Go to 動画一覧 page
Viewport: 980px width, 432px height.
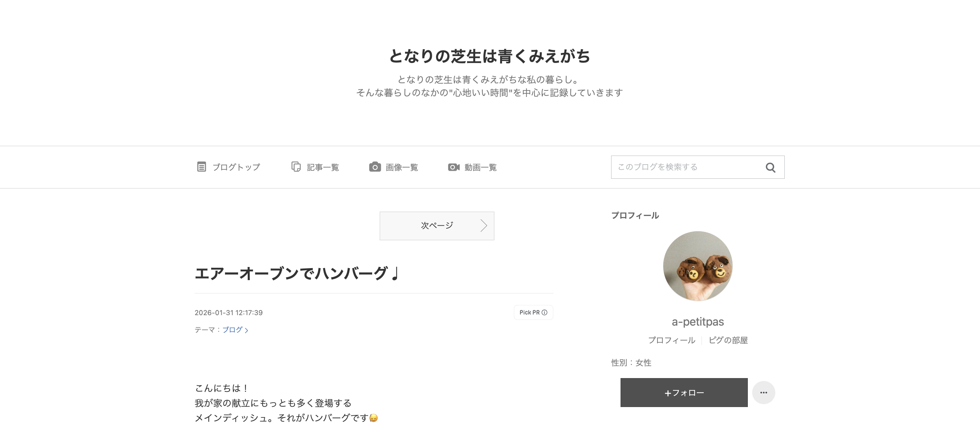(480, 167)
